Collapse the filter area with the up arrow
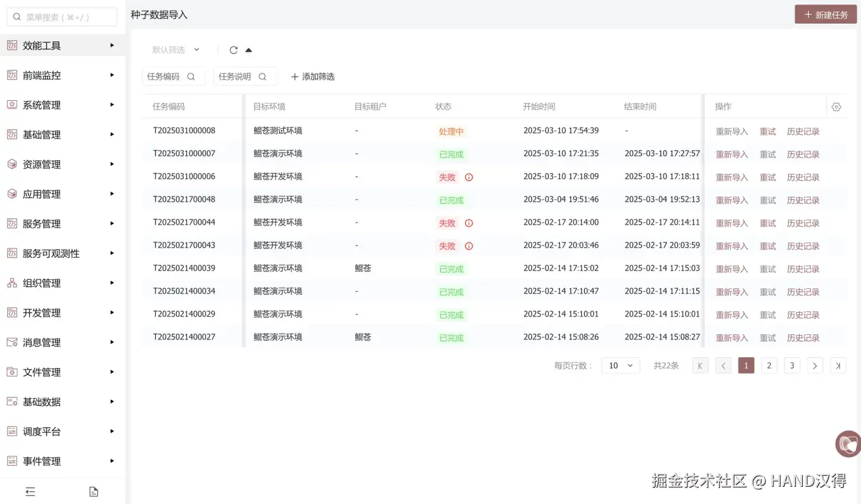Viewport: 861px width, 504px height. [x=249, y=50]
